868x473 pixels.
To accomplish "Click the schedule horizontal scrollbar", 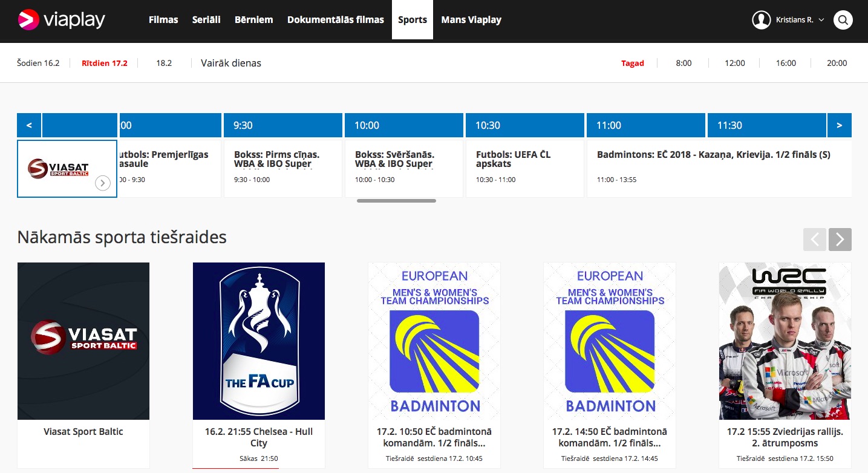I will (x=396, y=201).
